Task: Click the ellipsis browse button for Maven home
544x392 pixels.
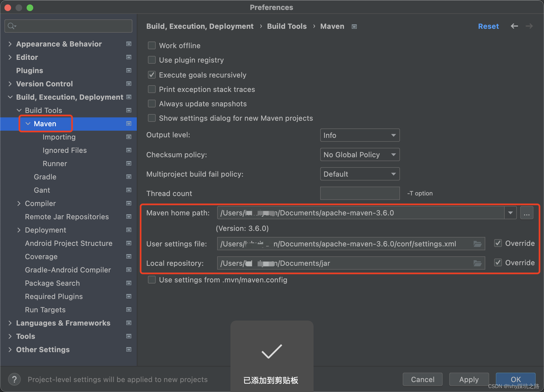Action: coord(527,213)
